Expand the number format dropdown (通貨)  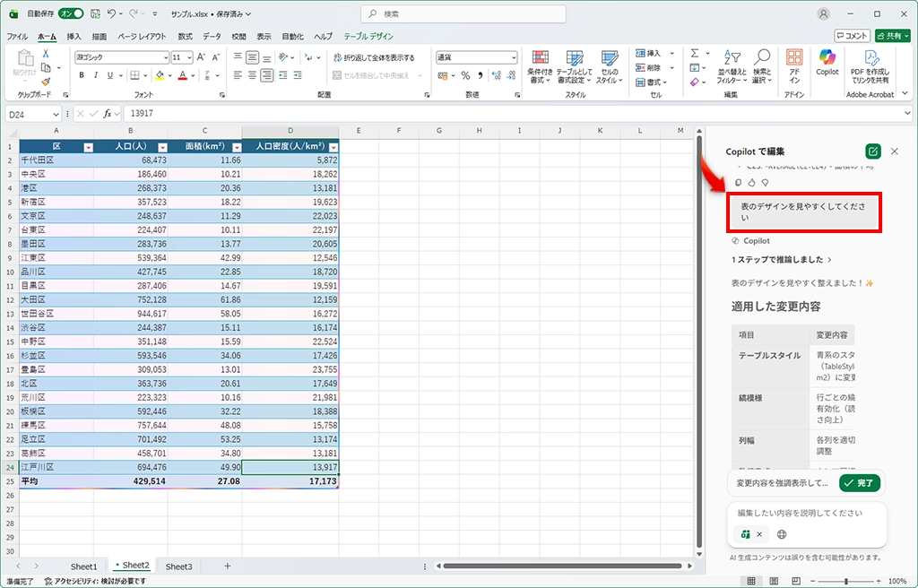[x=513, y=57]
